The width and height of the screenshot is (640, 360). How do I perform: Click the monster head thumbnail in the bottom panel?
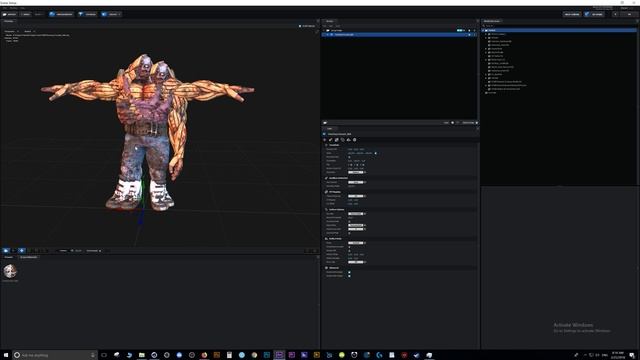(10, 271)
